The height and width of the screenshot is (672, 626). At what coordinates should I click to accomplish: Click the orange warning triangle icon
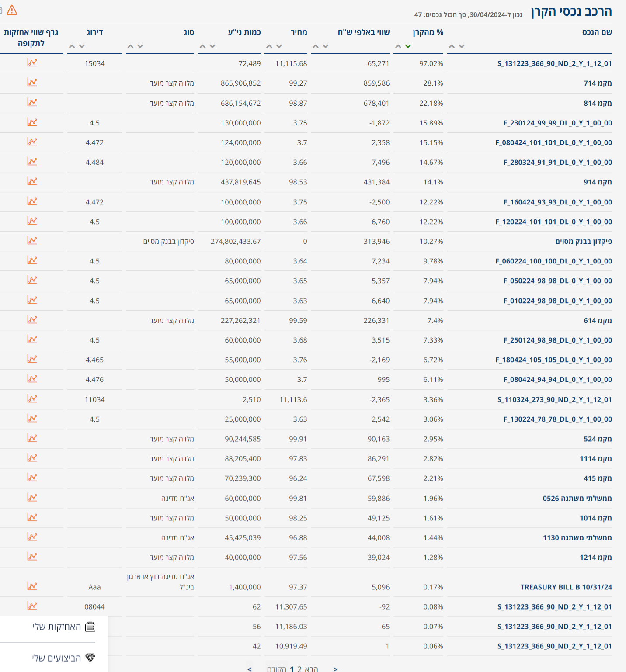13,9
